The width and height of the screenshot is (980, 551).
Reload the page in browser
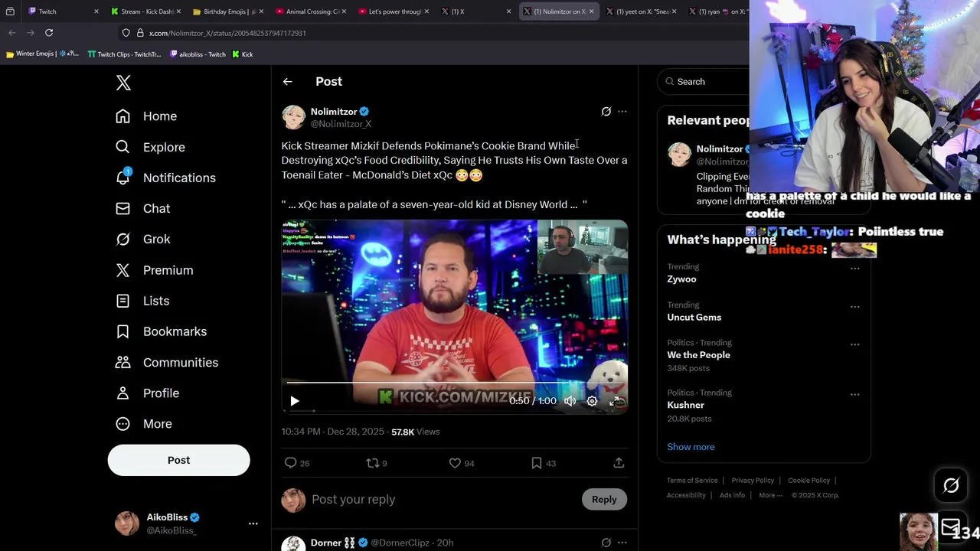click(49, 33)
